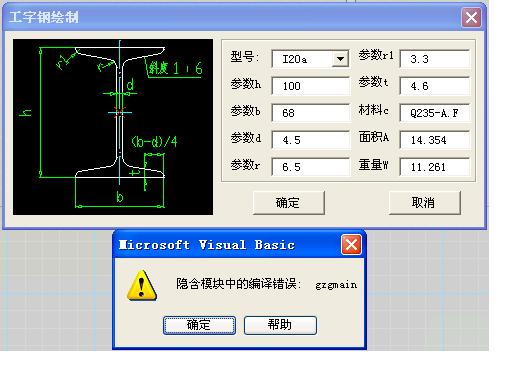Click the Microsoft Visual Basic title text

click(x=207, y=245)
